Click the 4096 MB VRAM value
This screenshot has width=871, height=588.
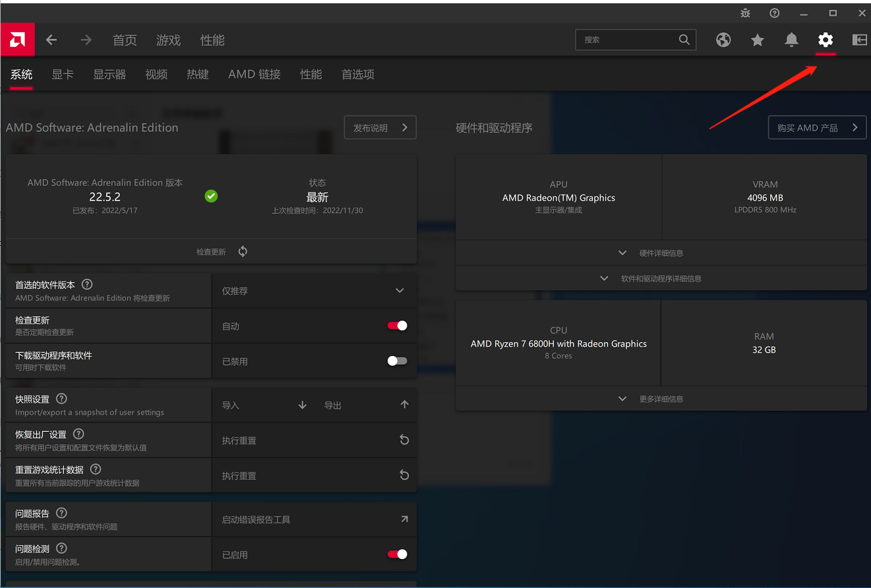pyautogui.click(x=765, y=198)
